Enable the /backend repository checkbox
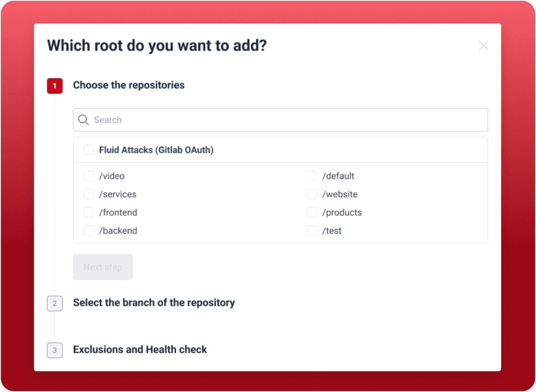Image resolution: width=536 pixels, height=392 pixels. tap(89, 231)
